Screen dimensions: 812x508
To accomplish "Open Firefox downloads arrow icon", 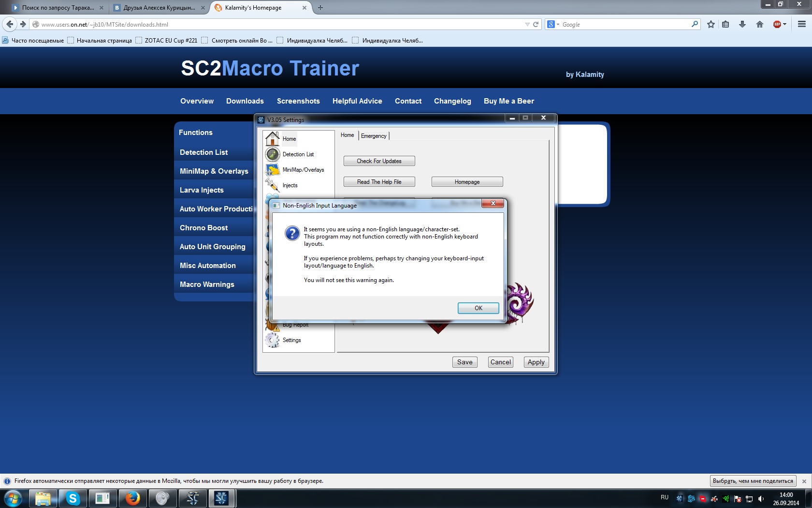I will tap(742, 24).
